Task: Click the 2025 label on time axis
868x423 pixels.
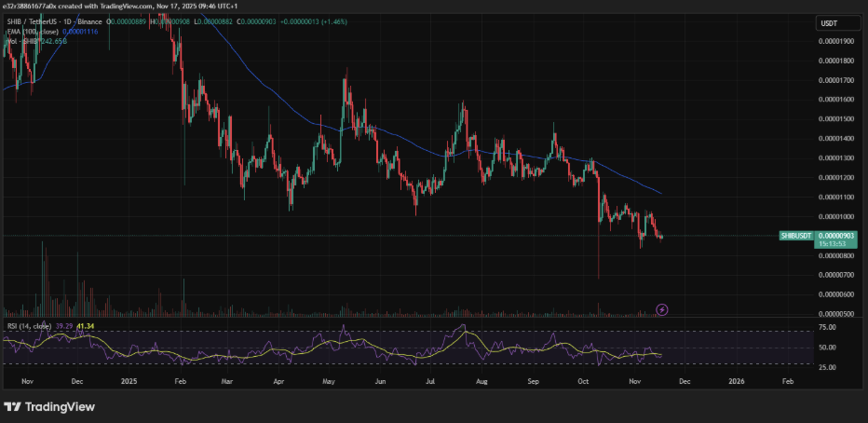Action: tap(129, 381)
